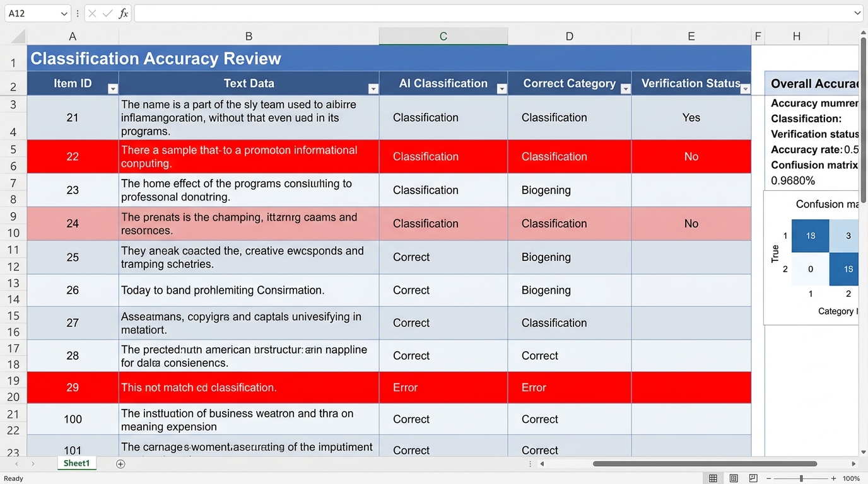
Task: Click the formula bar Cancel X icon
Action: coord(93,13)
